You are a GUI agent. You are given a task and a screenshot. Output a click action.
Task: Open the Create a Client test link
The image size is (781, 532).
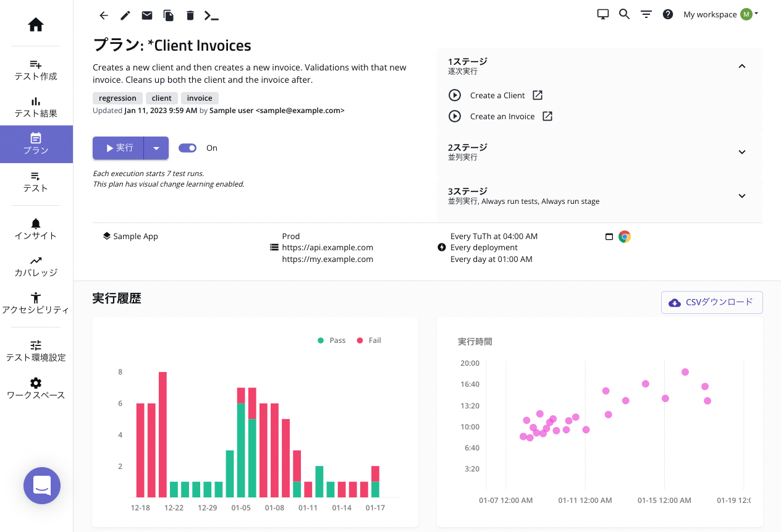[497, 95]
